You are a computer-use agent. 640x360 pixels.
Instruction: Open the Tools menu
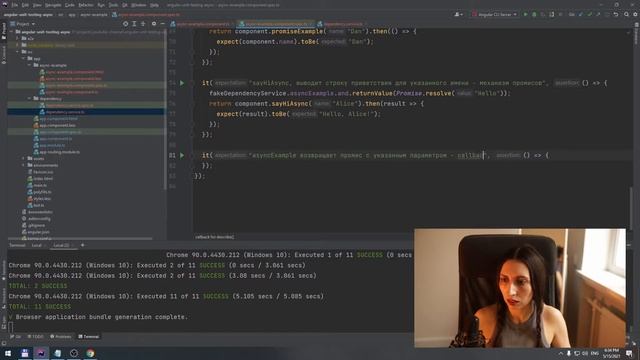[x=113, y=5]
